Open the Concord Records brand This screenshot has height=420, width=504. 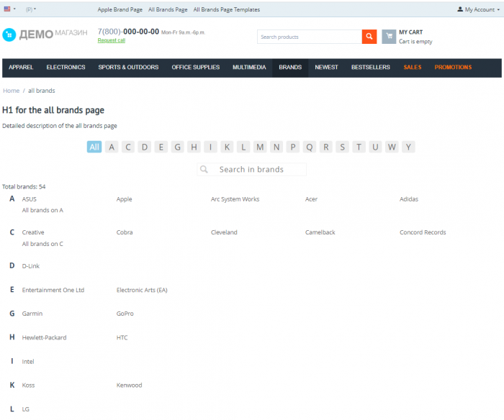[423, 232]
